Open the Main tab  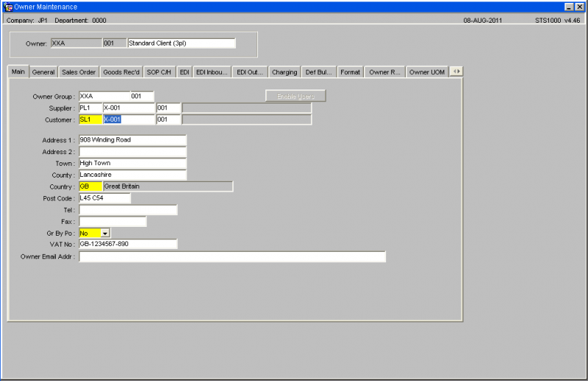(x=18, y=71)
